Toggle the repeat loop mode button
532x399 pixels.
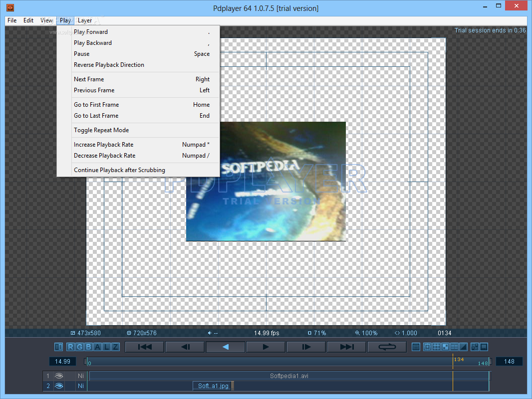387,347
